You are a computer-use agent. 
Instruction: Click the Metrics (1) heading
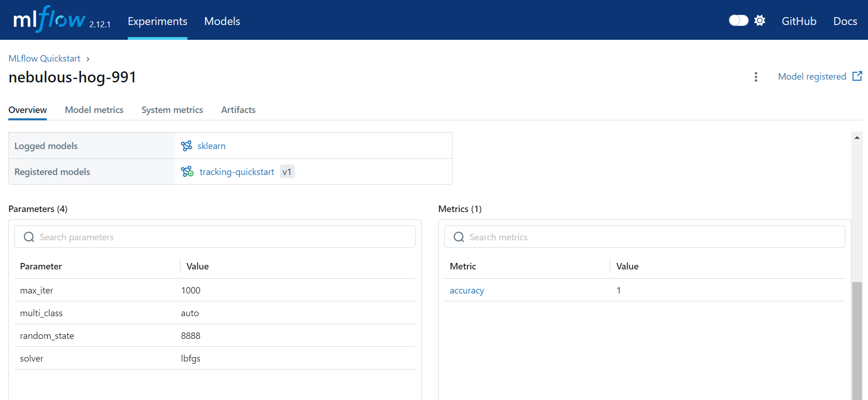[460, 209]
